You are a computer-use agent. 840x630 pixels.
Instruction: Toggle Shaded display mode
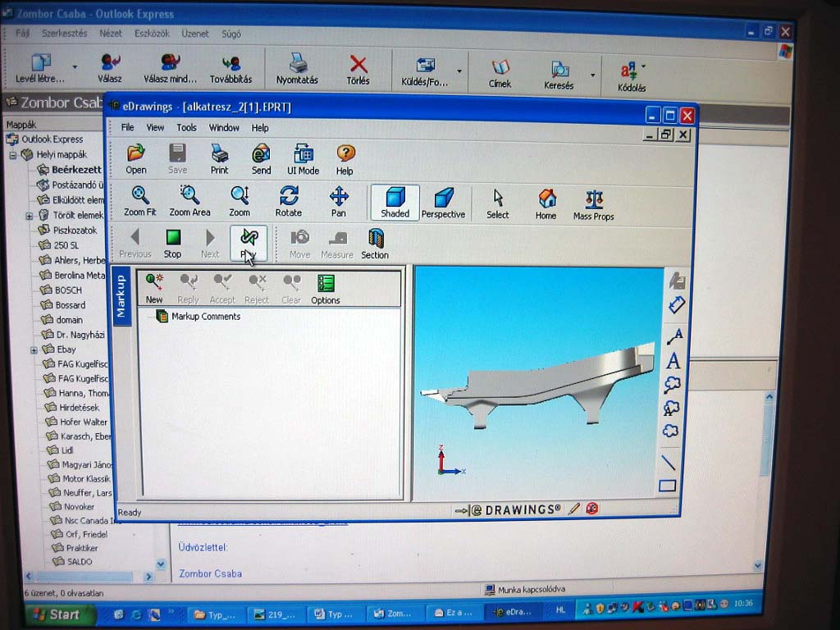tap(395, 203)
